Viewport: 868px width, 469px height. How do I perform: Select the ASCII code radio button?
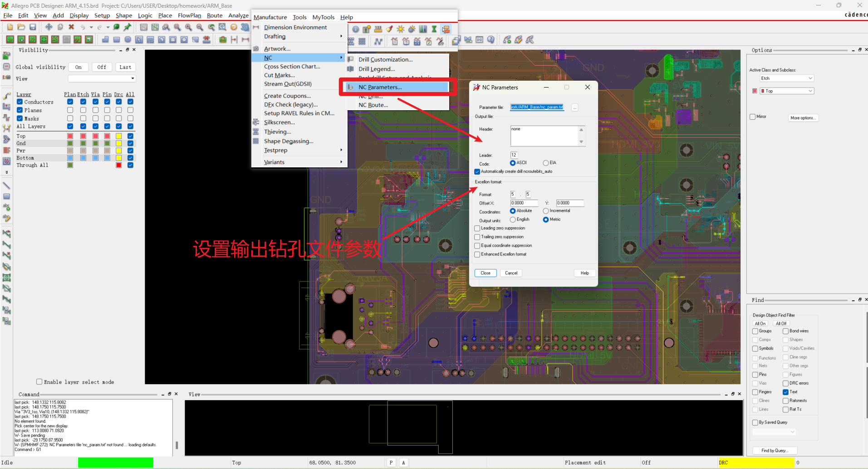click(513, 163)
